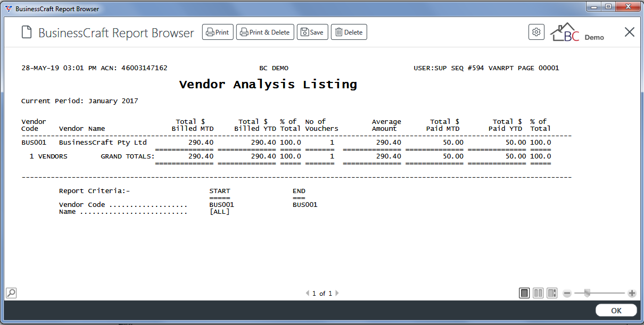Open settings via the gear icon
The width and height of the screenshot is (644, 325).
536,32
